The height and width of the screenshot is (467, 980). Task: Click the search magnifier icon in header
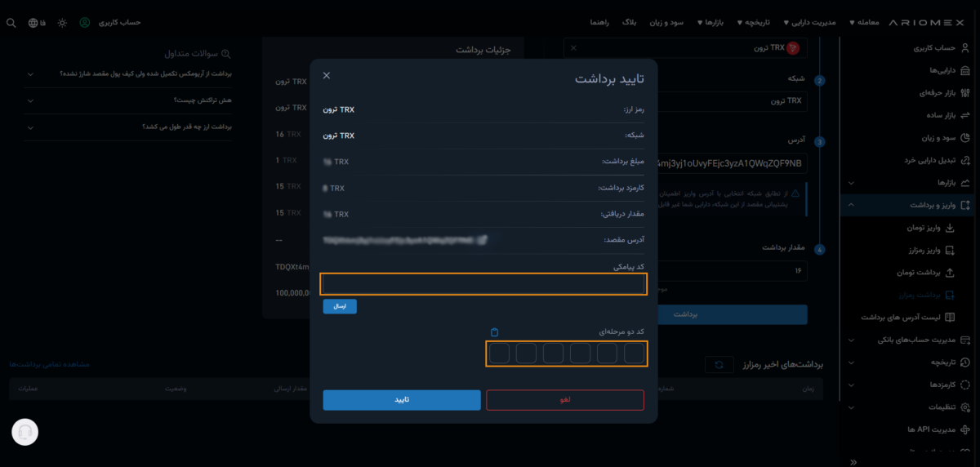11,23
